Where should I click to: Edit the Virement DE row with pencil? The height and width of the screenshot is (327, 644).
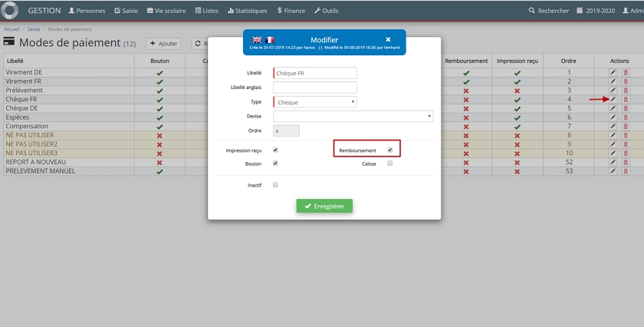613,72
